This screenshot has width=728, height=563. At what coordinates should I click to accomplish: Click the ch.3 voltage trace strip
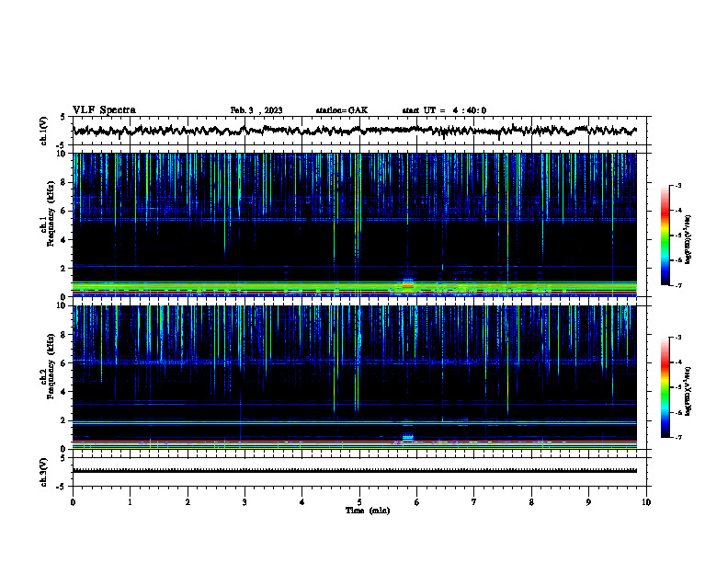(355, 470)
